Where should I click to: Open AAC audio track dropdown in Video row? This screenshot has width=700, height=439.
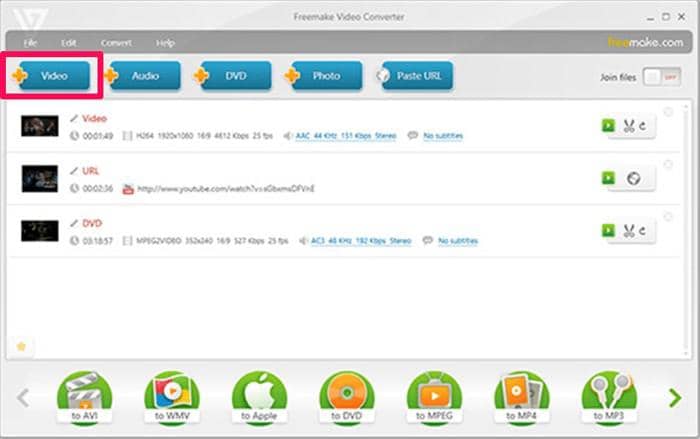346,136
